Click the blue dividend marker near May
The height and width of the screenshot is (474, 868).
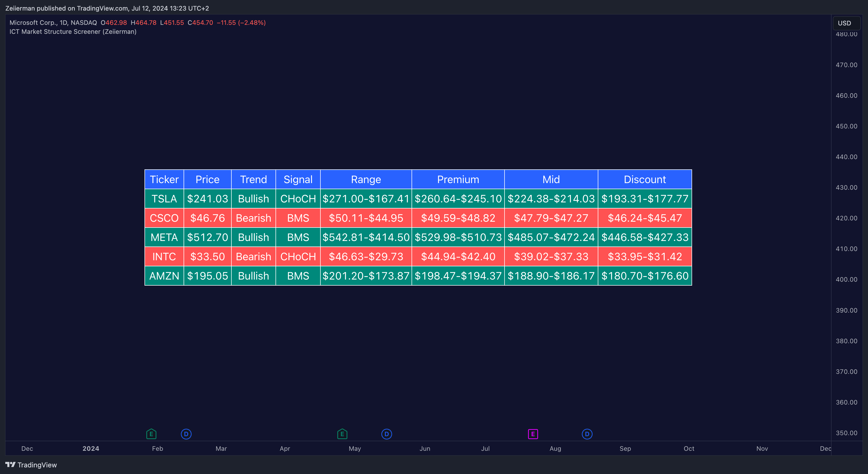point(386,434)
